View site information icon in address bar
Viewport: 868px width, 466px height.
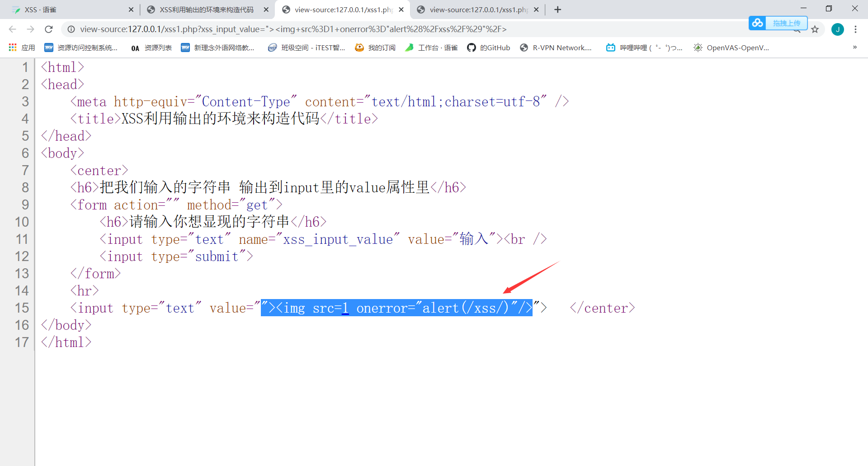click(x=71, y=29)
